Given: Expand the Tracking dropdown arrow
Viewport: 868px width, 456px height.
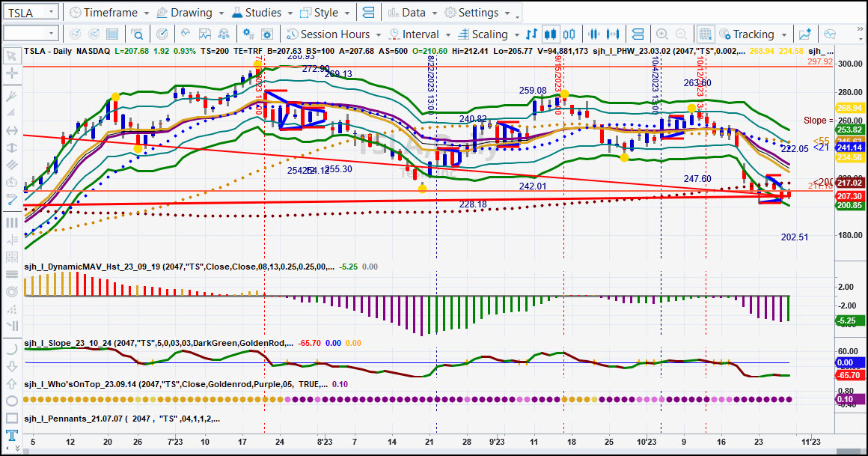Looking at the screenshot, I should pyautogui.click(x=784, y=34).
